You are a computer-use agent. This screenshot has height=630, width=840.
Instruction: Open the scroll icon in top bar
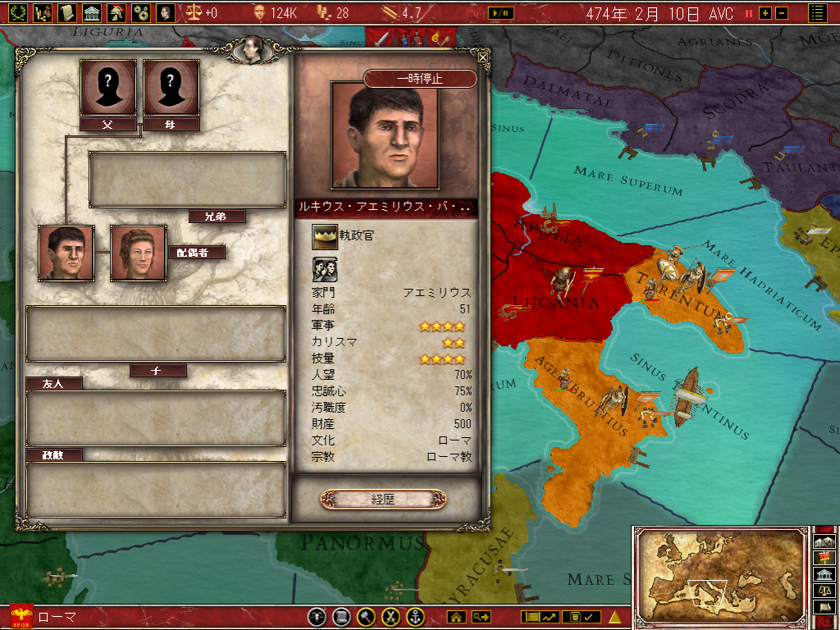pos(67,12)
